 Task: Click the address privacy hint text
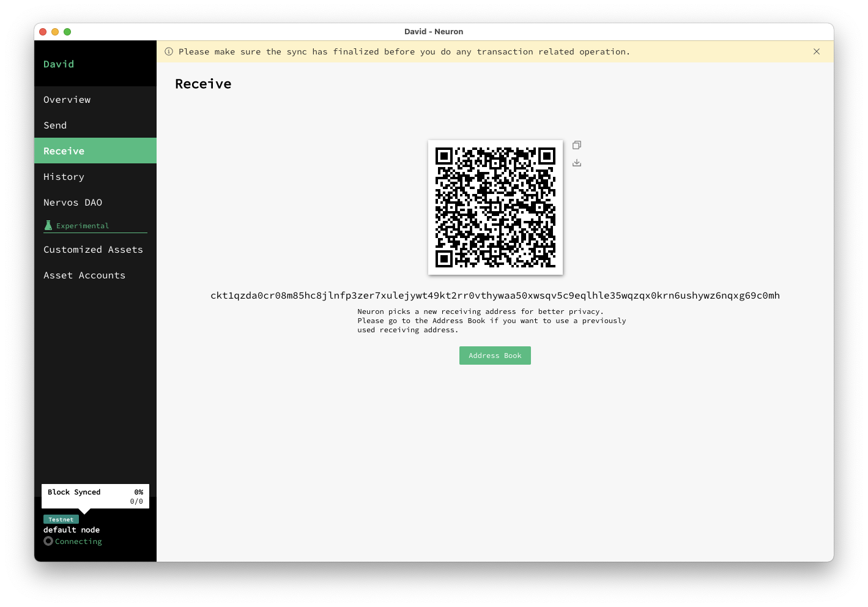pos(492,321)
